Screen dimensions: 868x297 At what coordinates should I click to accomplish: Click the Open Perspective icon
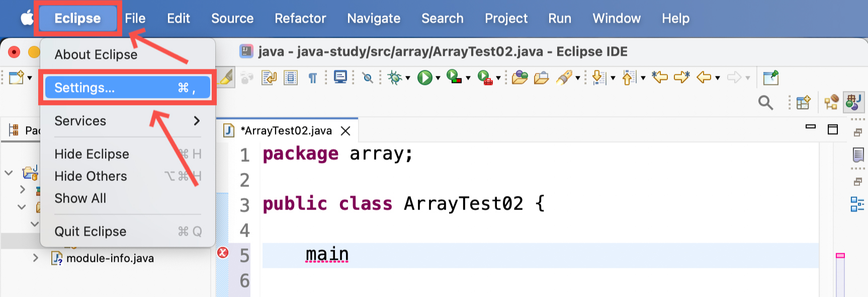click(803, 103)
